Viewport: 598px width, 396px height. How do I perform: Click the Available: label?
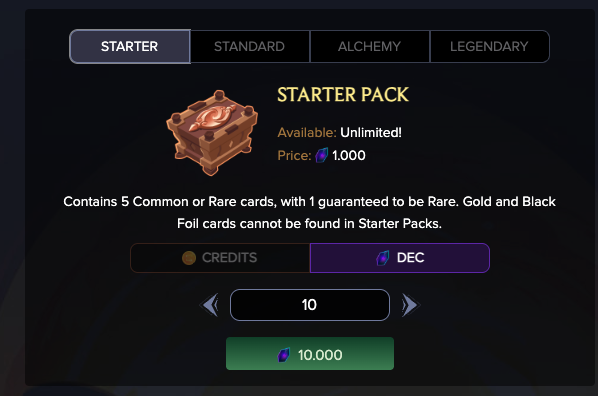pyautogui.click(x=307, y=133)
